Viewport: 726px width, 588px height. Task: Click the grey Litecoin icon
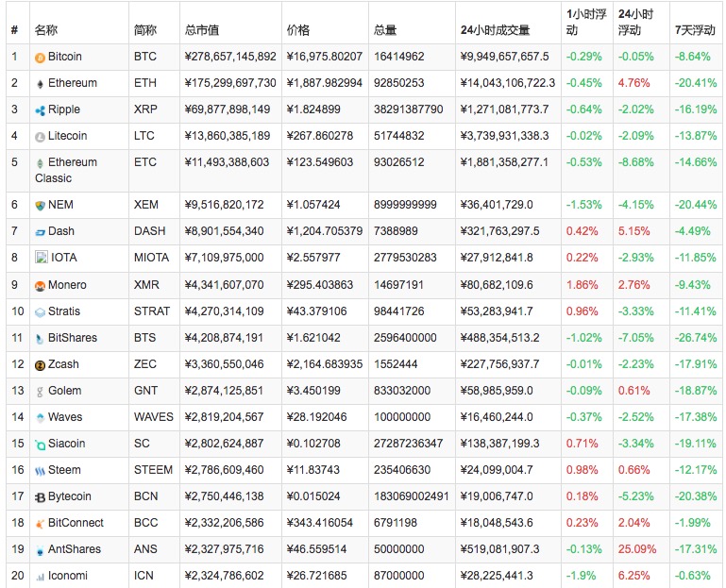[40, 137]
